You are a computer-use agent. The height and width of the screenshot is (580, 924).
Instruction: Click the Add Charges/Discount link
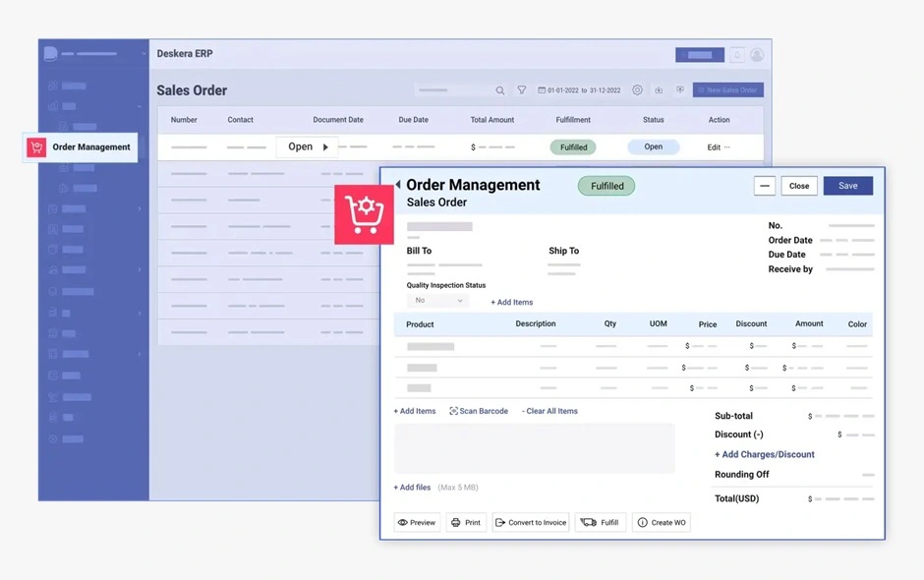pyautogui.click(x=764, y=454)
